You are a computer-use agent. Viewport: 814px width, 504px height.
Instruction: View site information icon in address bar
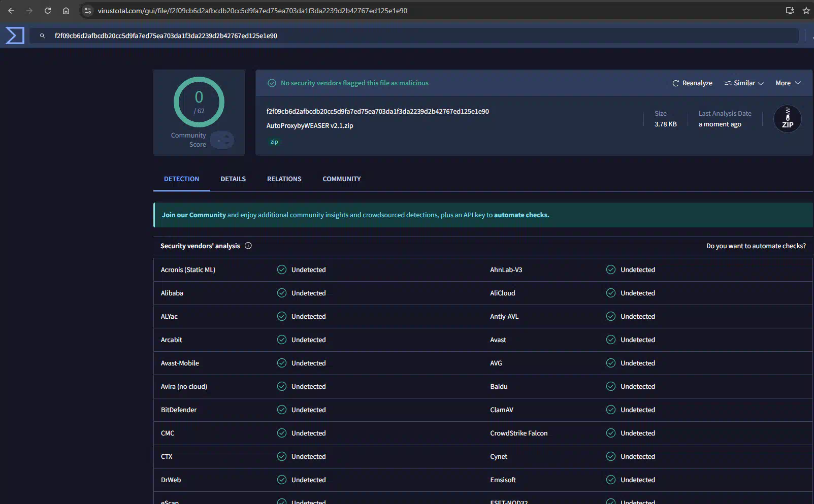[88, 11]
